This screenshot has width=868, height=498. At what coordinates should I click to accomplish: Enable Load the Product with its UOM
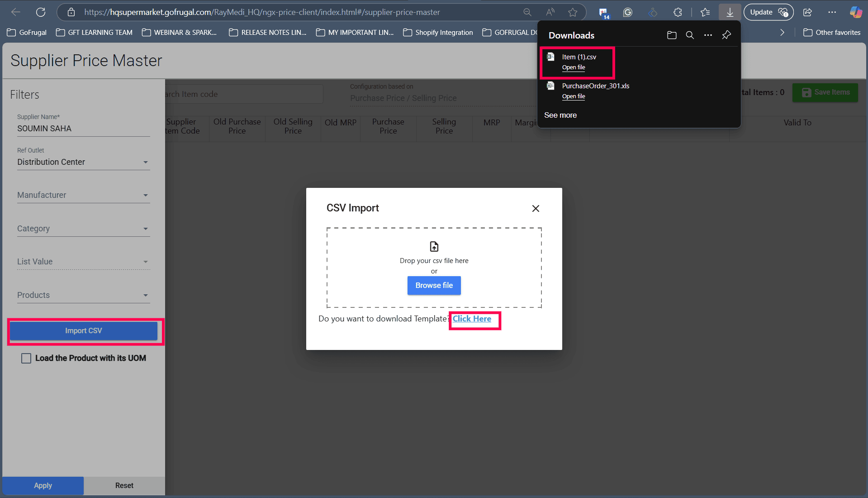pos(27,359)
